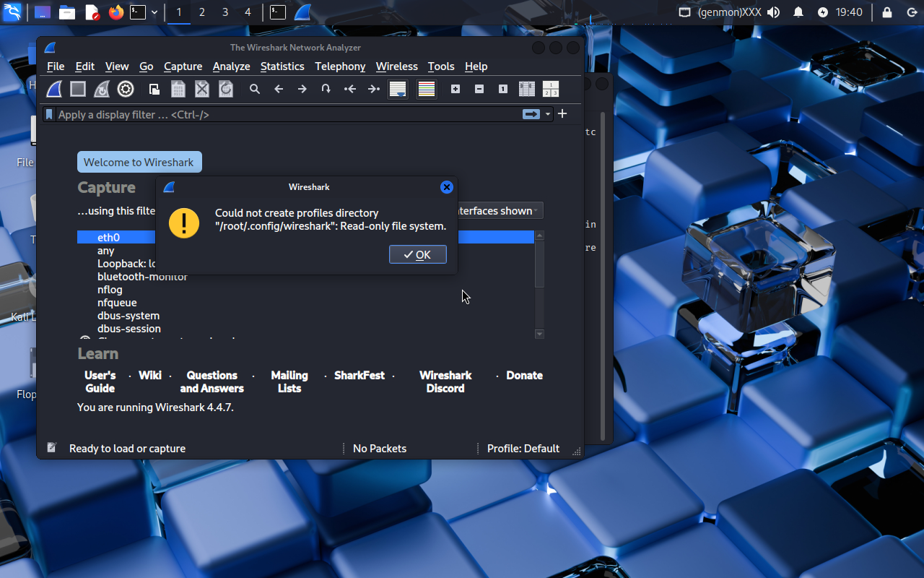Viewport: 924px width, 578px height.
Task: Close the capture file via toolbar icon
Action: 202,89
